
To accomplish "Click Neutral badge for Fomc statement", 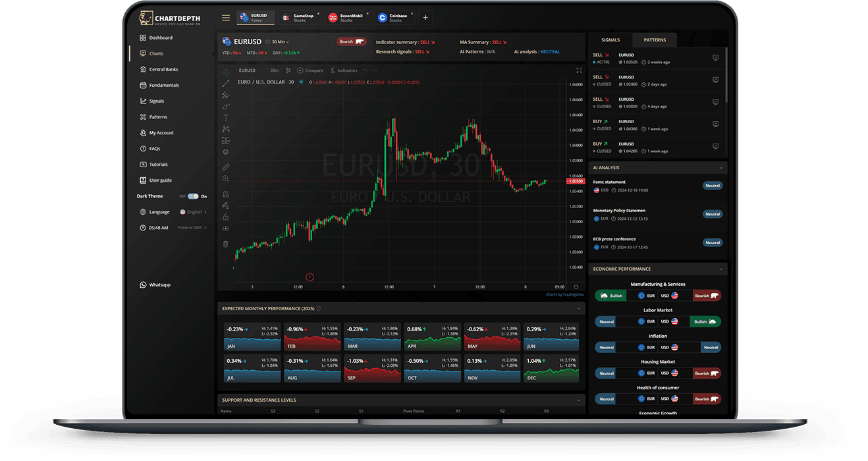I will (713, 186).
